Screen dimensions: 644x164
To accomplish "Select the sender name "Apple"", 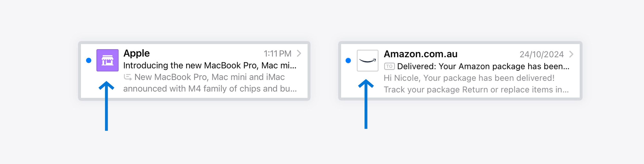I will click(137, 53).
